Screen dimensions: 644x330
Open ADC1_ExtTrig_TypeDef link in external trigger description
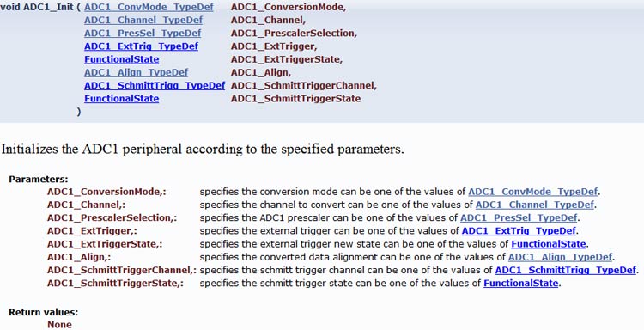coord(519,231)
